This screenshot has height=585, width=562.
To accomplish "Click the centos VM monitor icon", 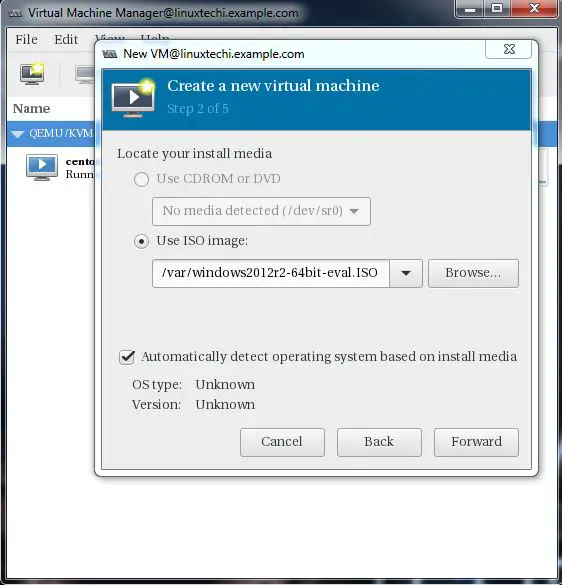I will click(x=42, y=167).
